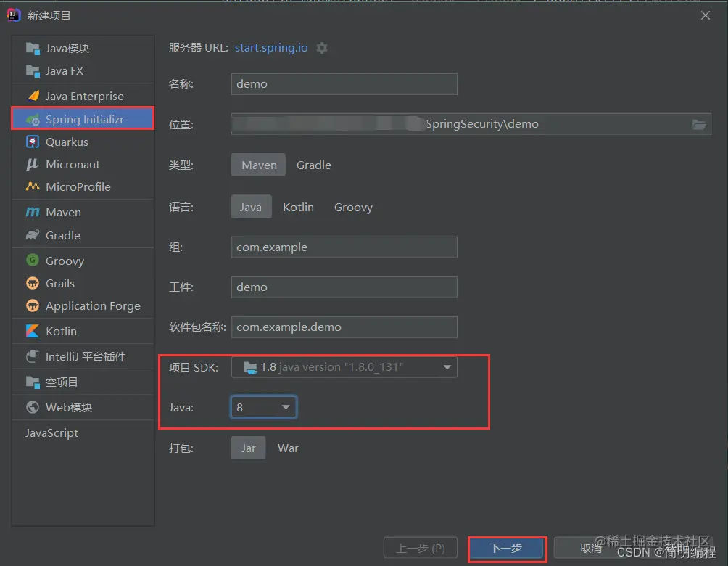Open the Java version dropdown showing 8
The width and height of the screenshot is (728, 566).
pos(264,407)
